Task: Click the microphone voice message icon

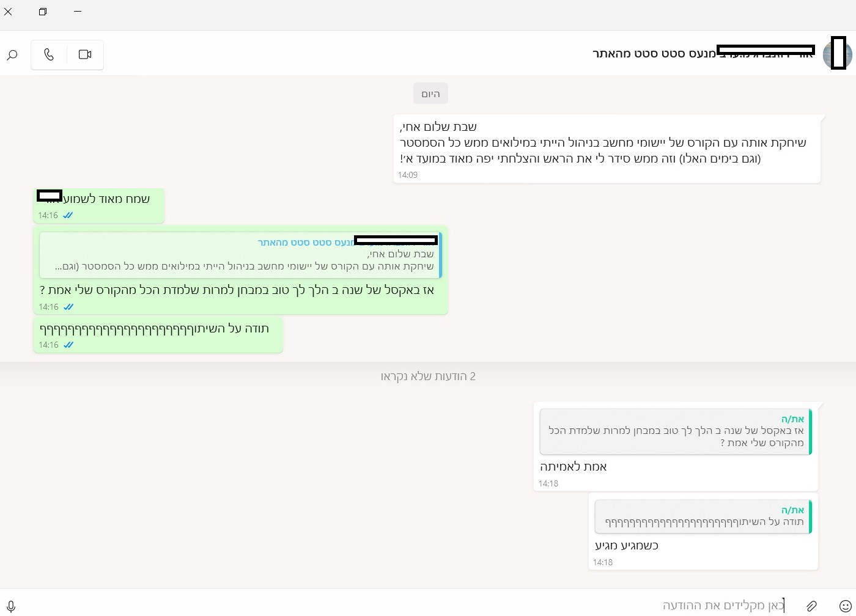Action: click(x=10, y=606)
